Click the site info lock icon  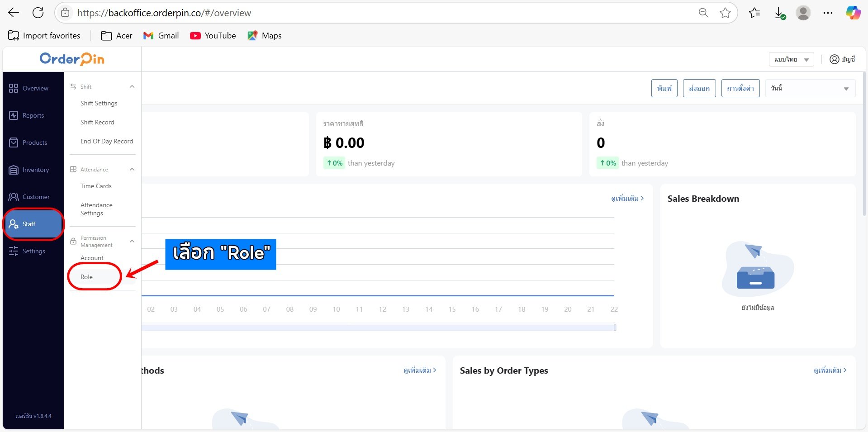point(65,13)
